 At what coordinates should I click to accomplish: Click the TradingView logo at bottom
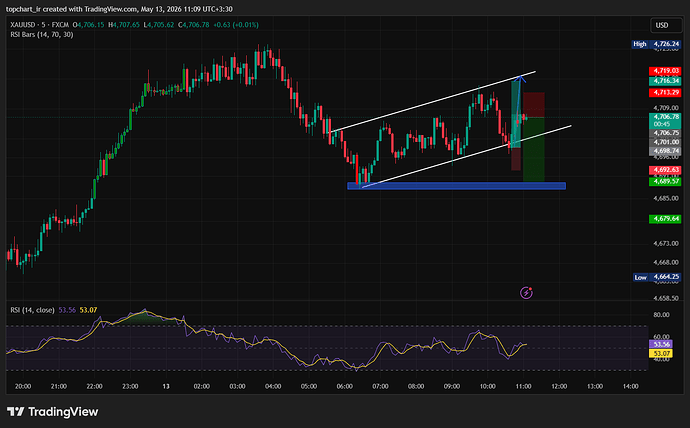tap(52, 412)
